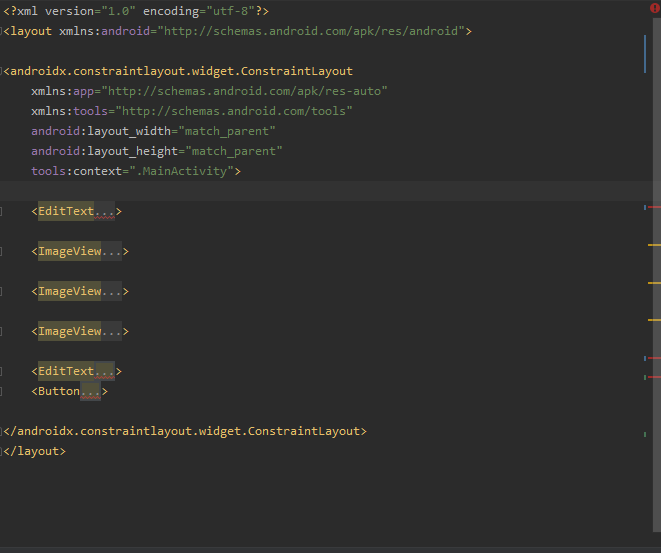Expand the folded dots after second EditText
This screenshot has width=661, height=553.
pos(104,371)
